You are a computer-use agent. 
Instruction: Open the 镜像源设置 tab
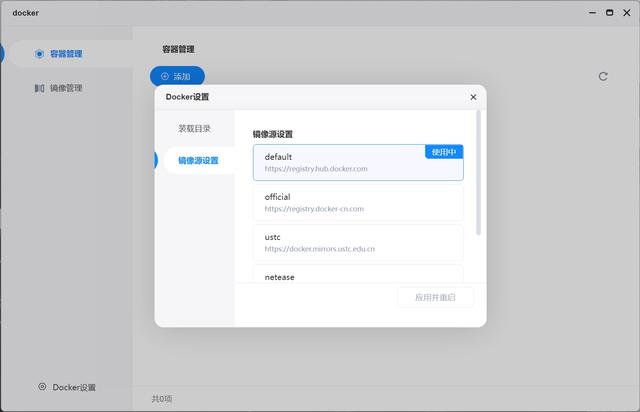point(198,160)
